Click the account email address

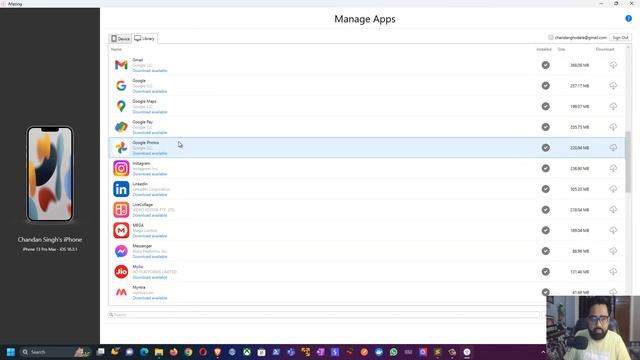[x=580, y=38]
